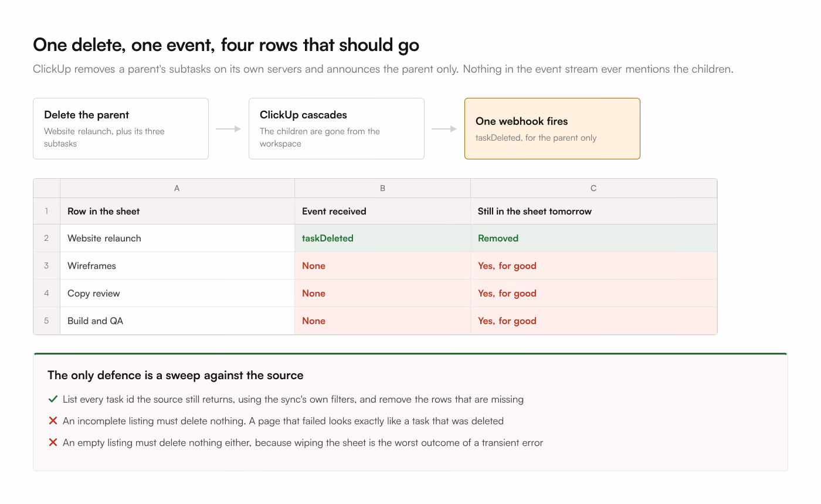
Task: Select column A header in the sheet
Action: (x=177, y=188)
